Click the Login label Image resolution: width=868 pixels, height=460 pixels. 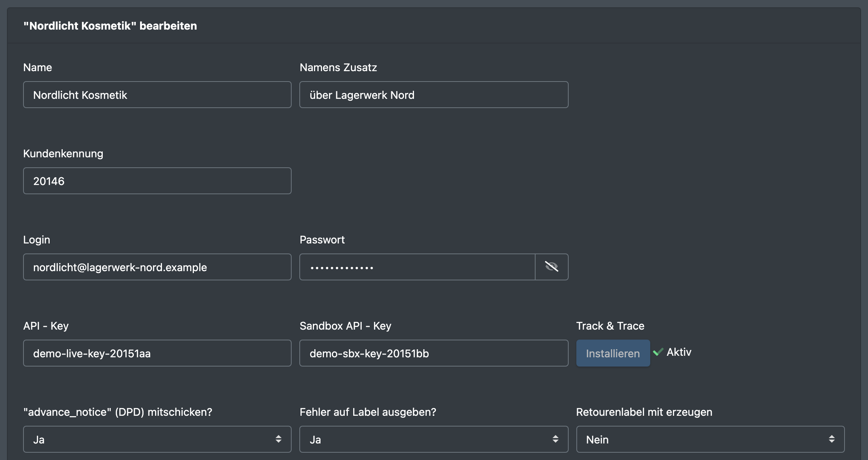pyautogui.click(x=37, y=240)
